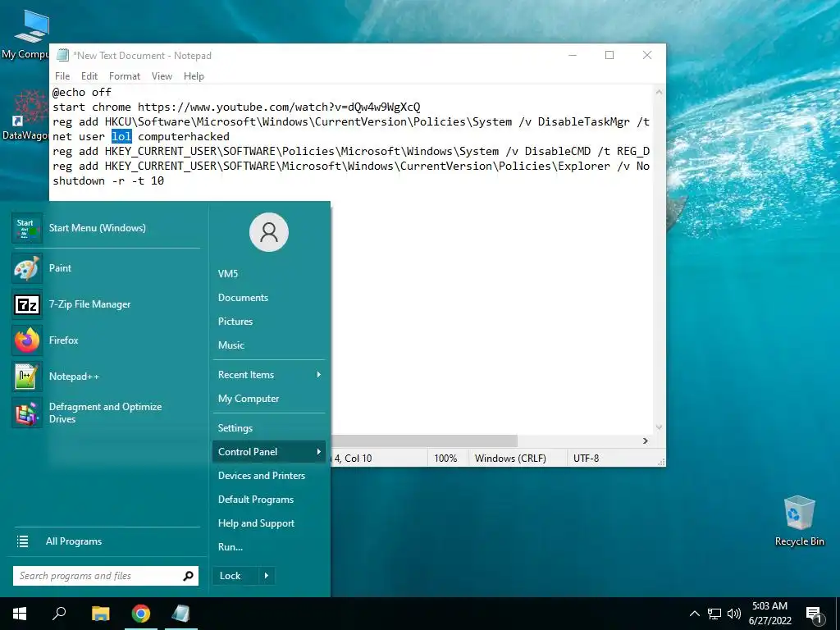Click Start Menu (Windows) icon

27,228
